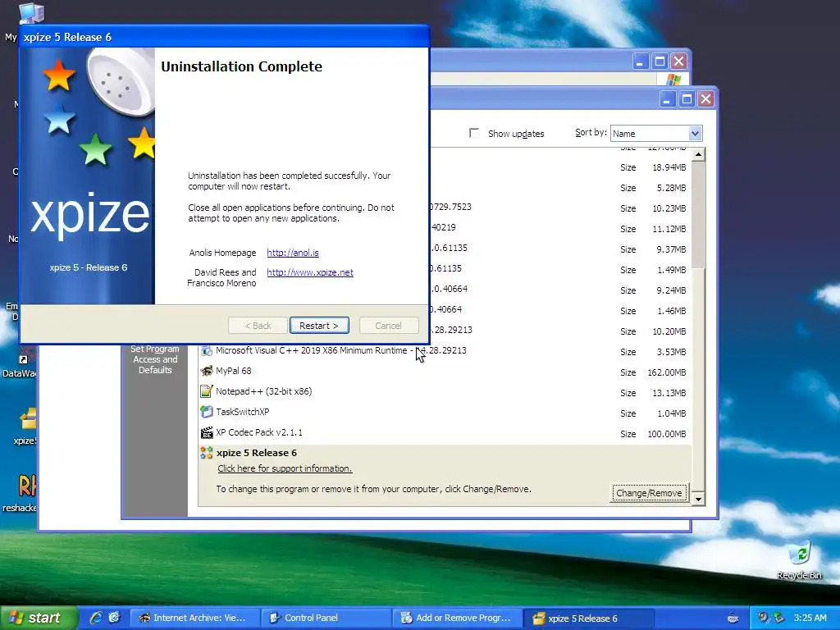
Task: Click the 100.00MB size of XP Codec Pack
Action: (x=666, y=434)
